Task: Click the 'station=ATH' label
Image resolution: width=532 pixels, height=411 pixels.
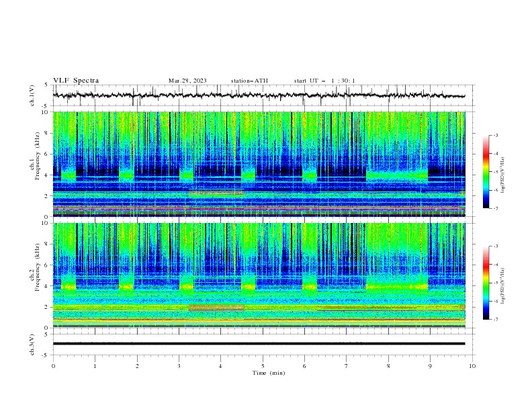Action: click(249, 81)
